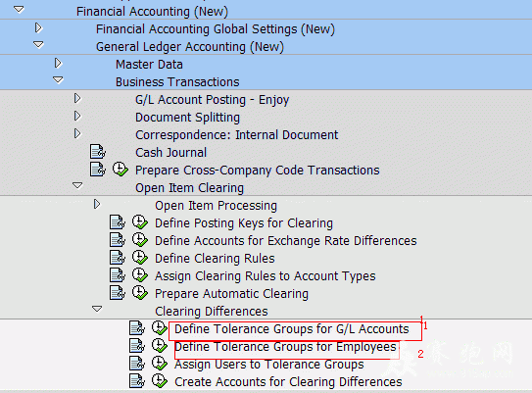Expand Financial Accounting Global Settings (New) node
This screenshot has height=393, width=532.
(x=38, y=27)
